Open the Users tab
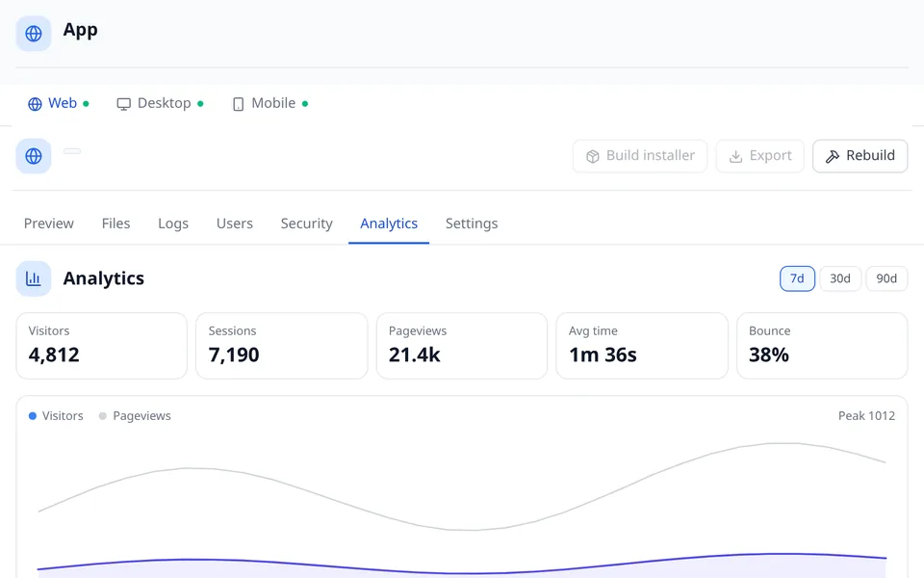This screenshot has width=924, height=578. click(235, 223)
